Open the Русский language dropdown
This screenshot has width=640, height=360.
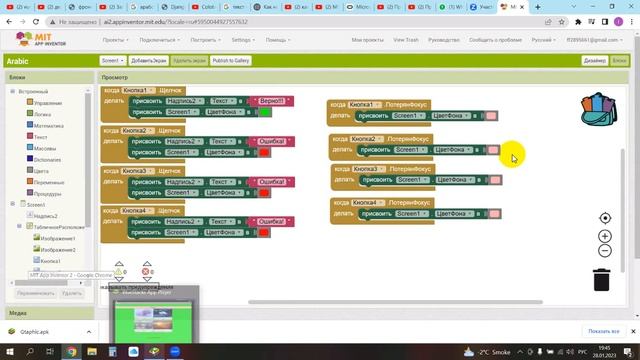(x=544, y=40)
